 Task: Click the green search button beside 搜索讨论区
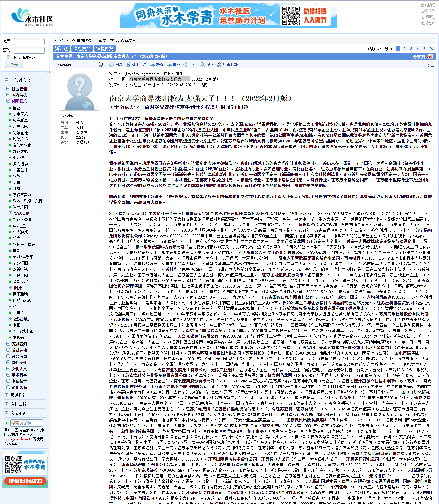[7, 423]
